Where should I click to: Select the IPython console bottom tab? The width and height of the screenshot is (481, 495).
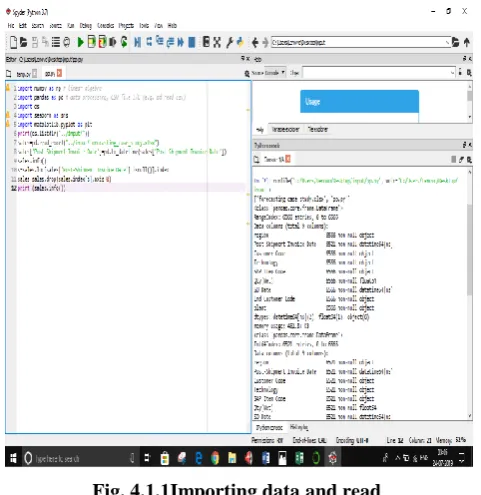269,427
